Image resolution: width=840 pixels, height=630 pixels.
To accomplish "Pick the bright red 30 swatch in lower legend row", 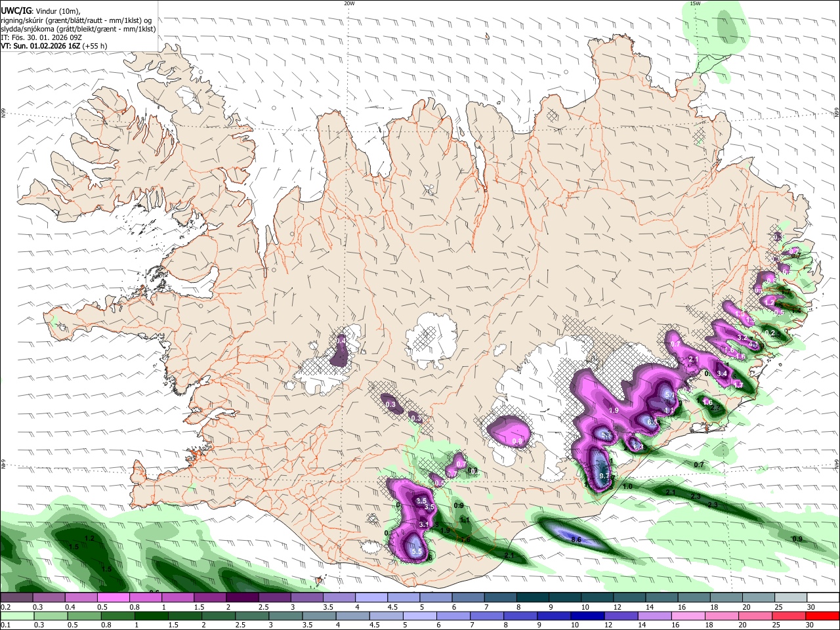I will (x=823, y=616).
